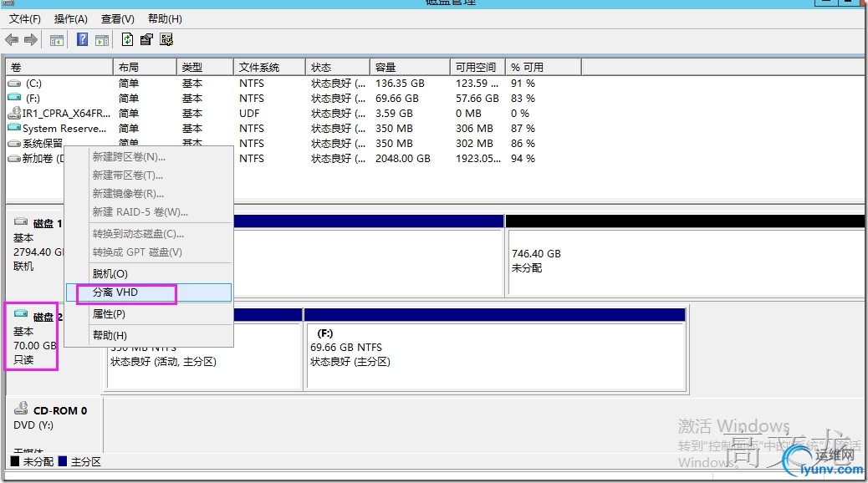The height and width of the screenshot is (483, 868).
Task: Sort by the % 可用 column header
Action: [544, 67]
